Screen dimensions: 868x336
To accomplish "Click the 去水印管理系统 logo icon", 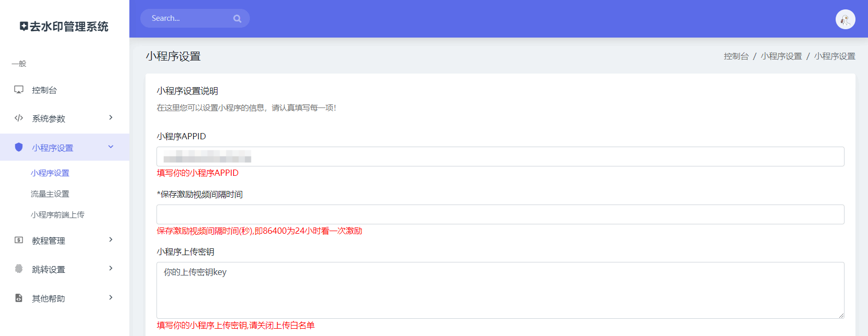I will [x=24, y=26].
